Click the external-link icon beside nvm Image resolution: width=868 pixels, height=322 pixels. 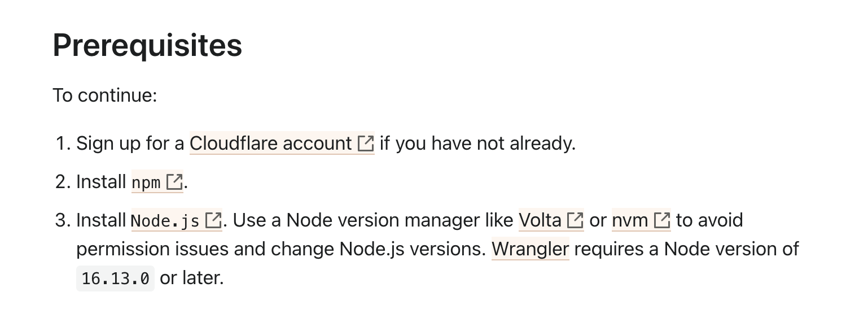pyautogui.click(x=661, y=220)
